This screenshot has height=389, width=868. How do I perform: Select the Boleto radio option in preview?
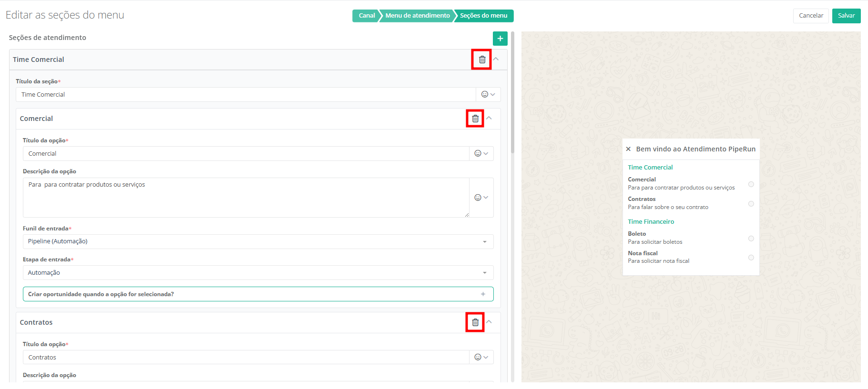(x=751, y=239)
